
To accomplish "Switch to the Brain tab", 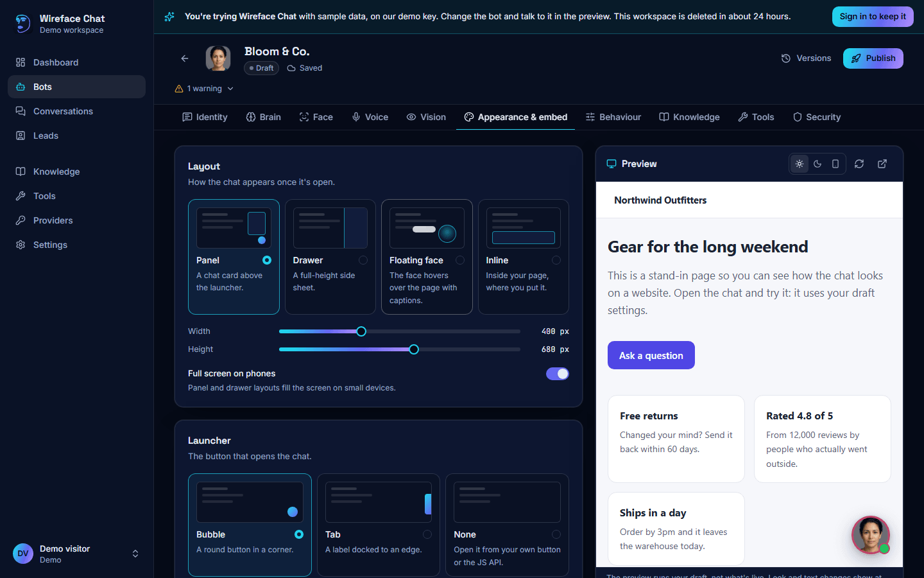I will tap(264, 117).
